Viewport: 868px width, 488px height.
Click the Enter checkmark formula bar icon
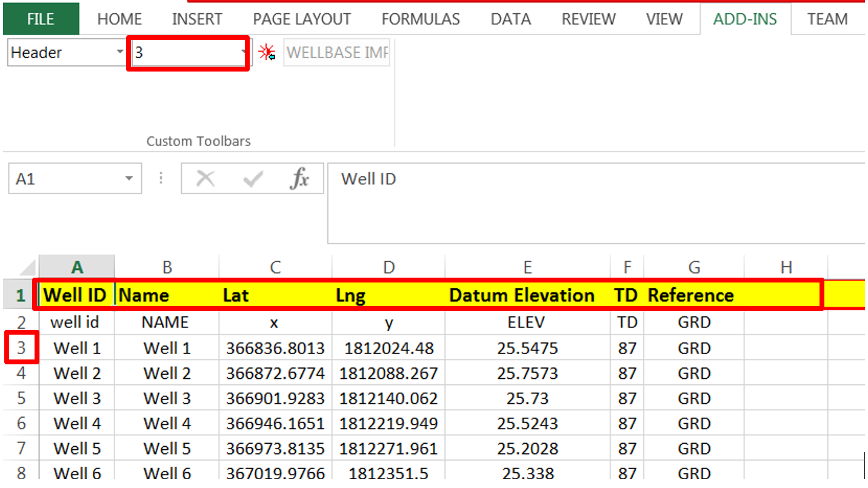[x=252, y=179]
